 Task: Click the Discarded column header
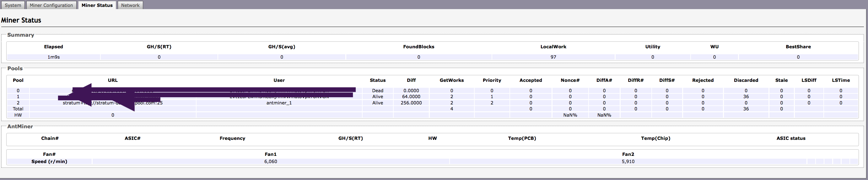[746, 80]
